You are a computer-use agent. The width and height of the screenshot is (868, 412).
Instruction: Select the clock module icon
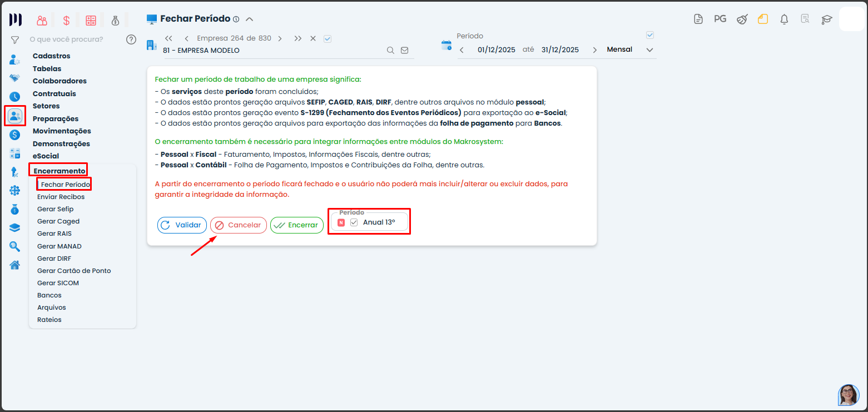15,97
